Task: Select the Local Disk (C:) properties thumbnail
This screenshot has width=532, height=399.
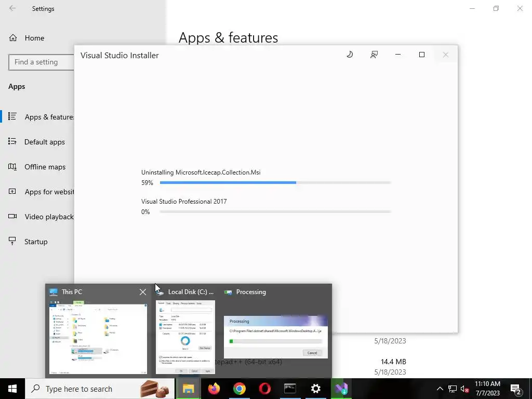Action: [185, 337]
